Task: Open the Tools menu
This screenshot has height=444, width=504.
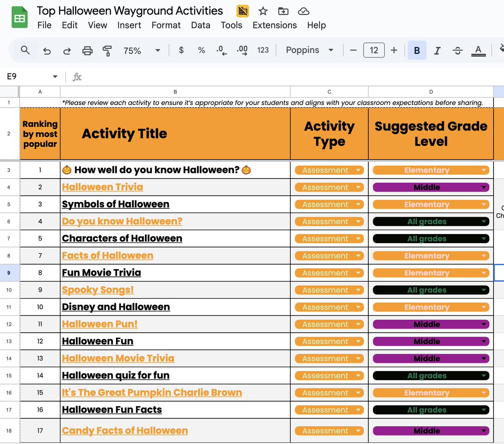Action: click(x=232, y=25)
